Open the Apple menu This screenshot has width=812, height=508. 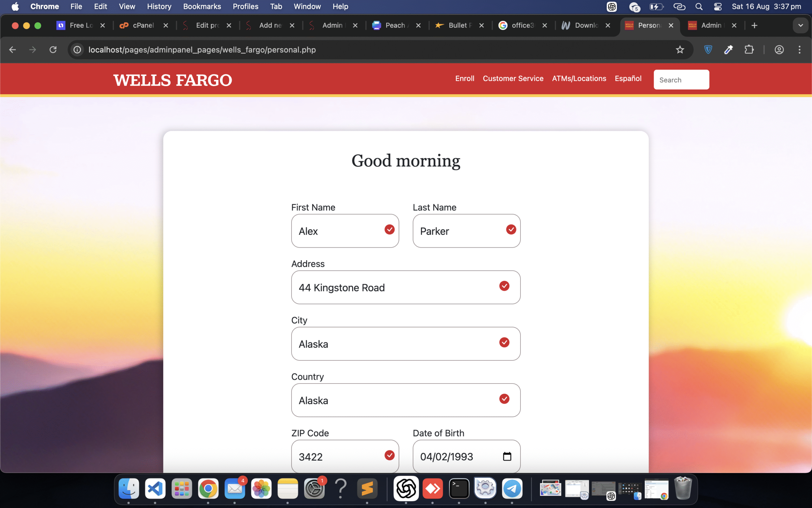pyautogui.click(x=15, y=7)
